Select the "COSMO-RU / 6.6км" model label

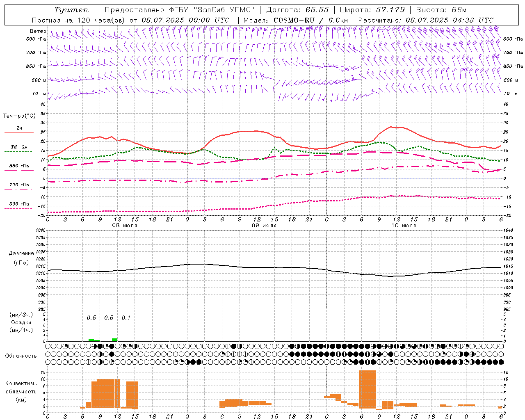click(311, 20)
